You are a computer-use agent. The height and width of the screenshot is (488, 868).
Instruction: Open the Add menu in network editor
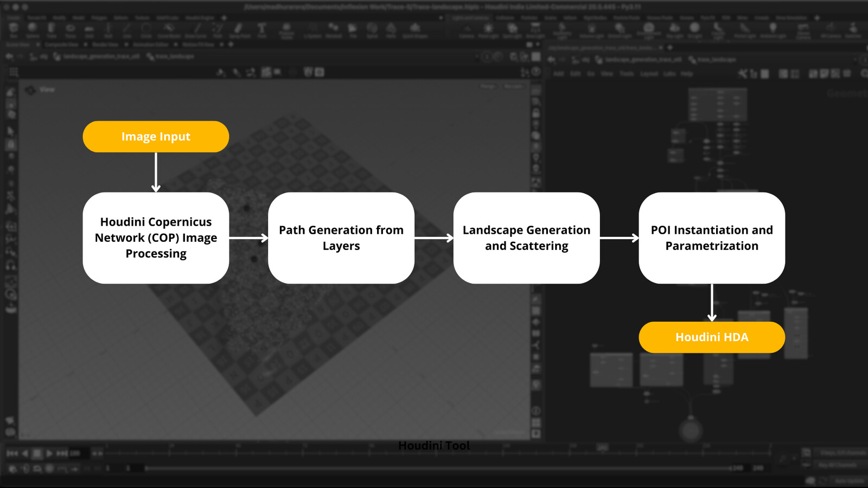click(x=559, y=74)
